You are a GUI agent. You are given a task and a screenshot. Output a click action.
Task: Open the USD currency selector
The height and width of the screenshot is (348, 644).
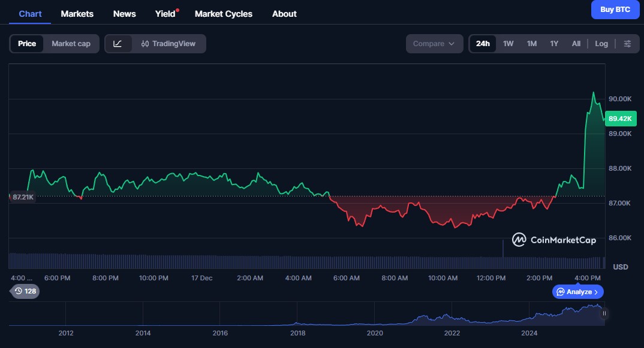[x=620, y=267]
